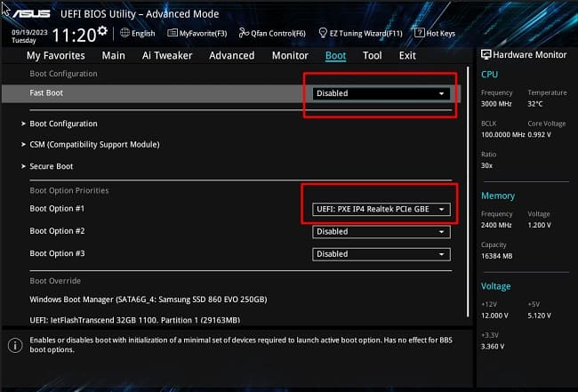Launch EZ Tuning Wizard lightbulb icon

[x=323, y=33]
